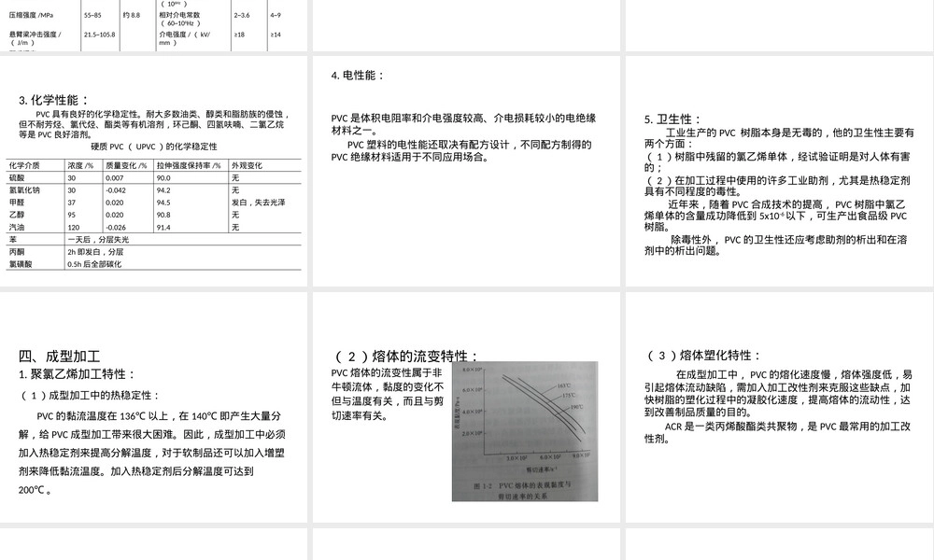This screenshot has width=934, height=560.
Task: Click the cell 发白，失去光泽
Action: (259, 203)
